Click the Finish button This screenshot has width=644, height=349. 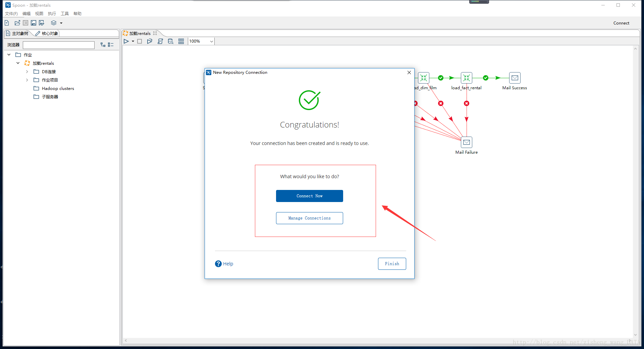click(x=392, y=264)
